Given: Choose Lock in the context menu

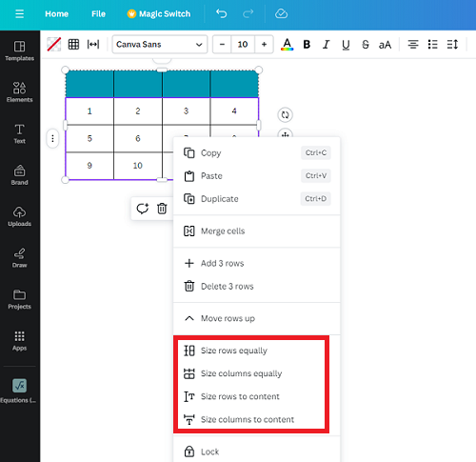Looking at the screenshot, I should click(257, 452).
